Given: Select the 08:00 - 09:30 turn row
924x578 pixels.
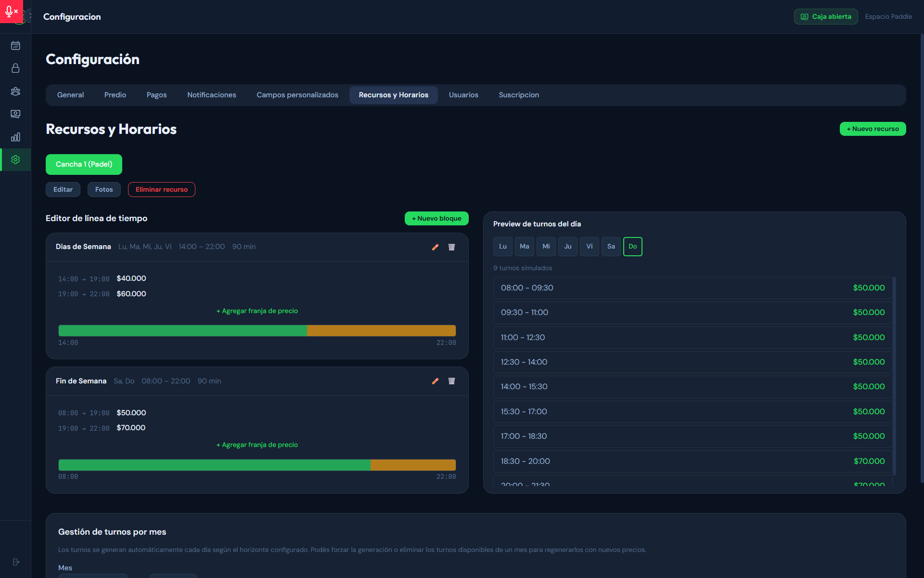Looking at the screenshot, I should pos(693,288).
